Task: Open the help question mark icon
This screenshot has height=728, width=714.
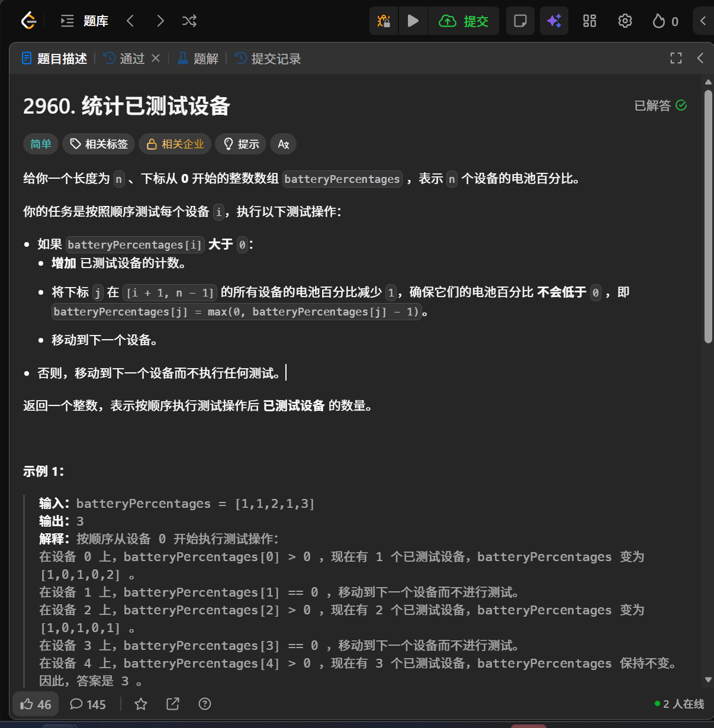Action: pos(205,704)
